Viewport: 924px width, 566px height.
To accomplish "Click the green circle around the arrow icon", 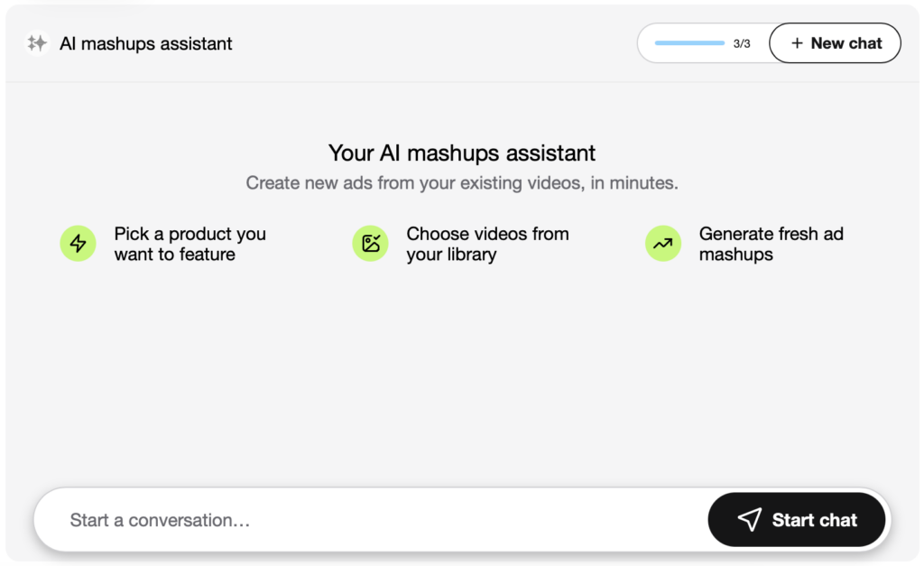I will (663, 243).
